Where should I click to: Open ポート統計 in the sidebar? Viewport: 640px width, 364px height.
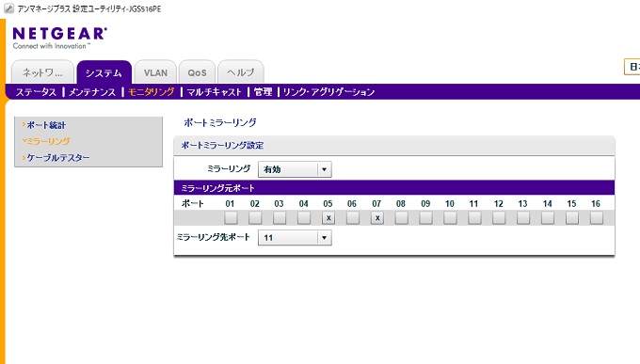46,125
